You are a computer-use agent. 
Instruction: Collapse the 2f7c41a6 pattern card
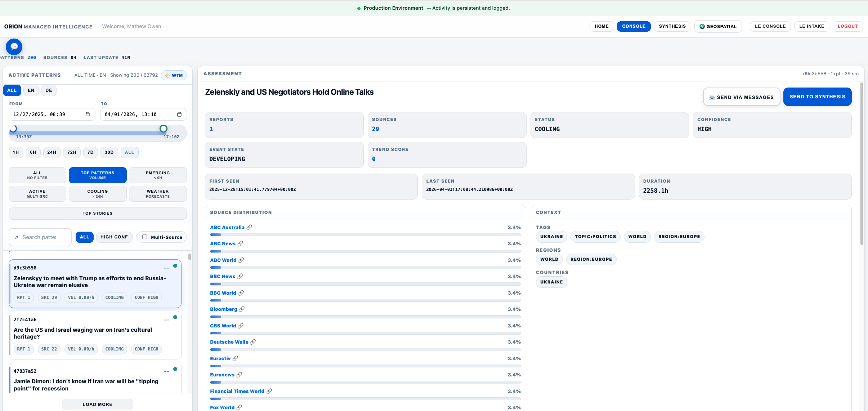166,320
